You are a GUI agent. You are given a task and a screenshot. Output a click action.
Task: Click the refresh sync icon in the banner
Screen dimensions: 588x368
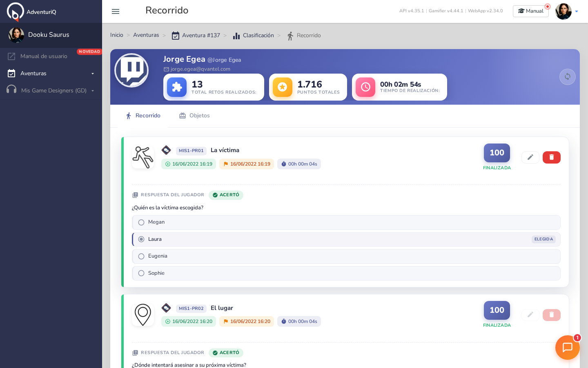(x=568, y=77)
